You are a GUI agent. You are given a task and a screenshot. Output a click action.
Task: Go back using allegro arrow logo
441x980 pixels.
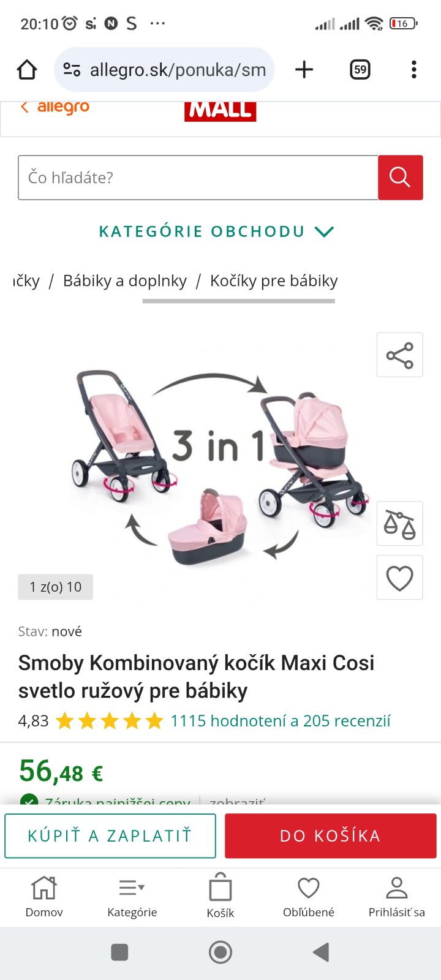[x=55, y=107]
